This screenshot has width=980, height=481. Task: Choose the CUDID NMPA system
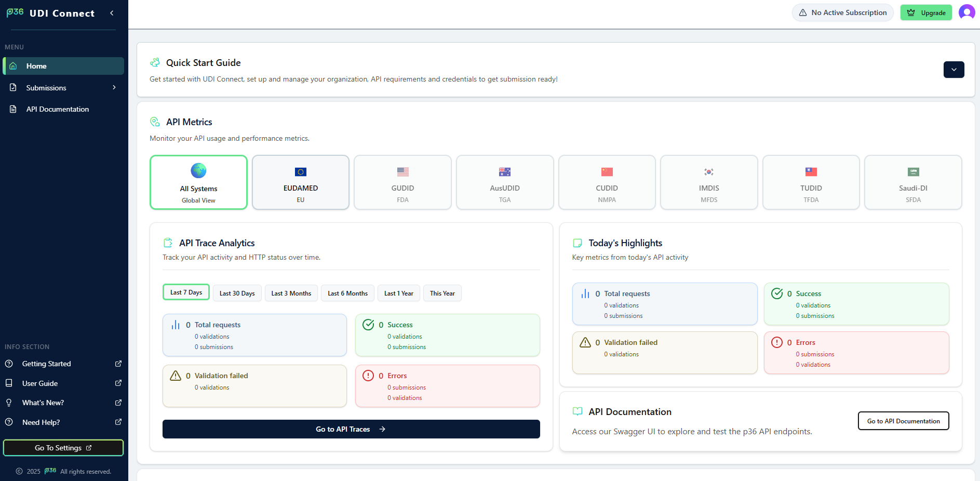[x=607, y=182]
